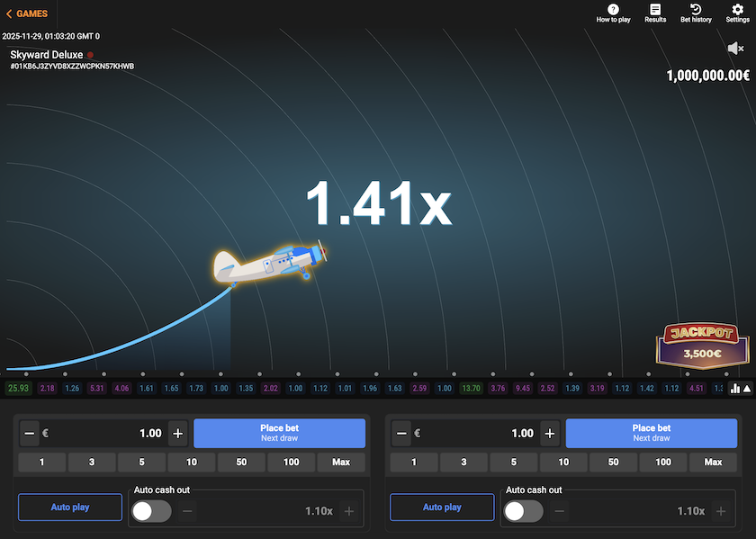Image resolution: width=756 pixels, height=539 pixels.
Task: Enable Auto cash out in left bet panel
Action: click(x=152, y=511)
